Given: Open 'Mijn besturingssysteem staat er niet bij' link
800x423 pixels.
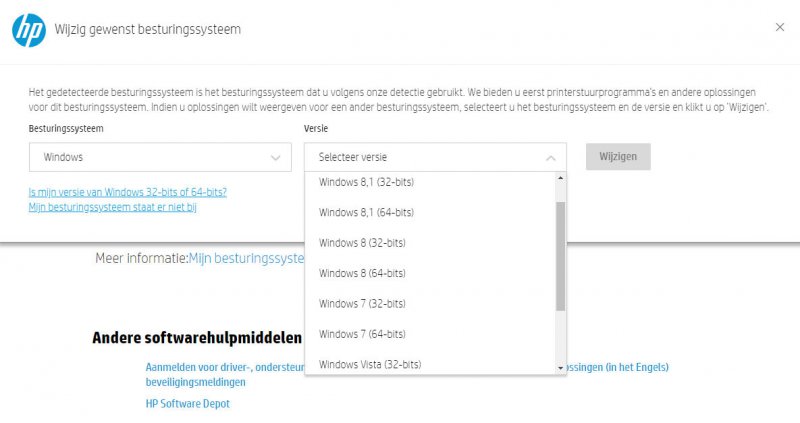Looking at the screenshot, I should (x=112, y=207).
